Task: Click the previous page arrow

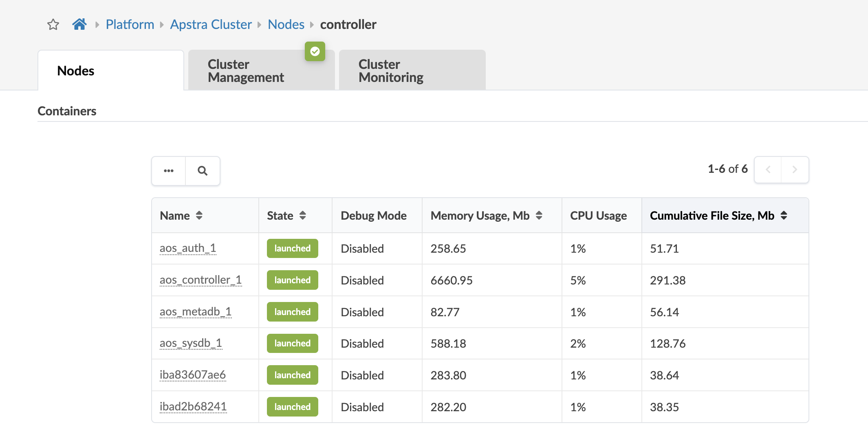Action: pyautogui.click(x=768, y=170)
